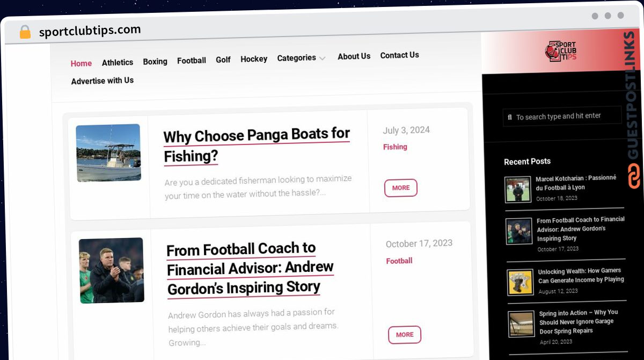Go to the Boxing menu item
644x360 pixels.
[155, 62]
